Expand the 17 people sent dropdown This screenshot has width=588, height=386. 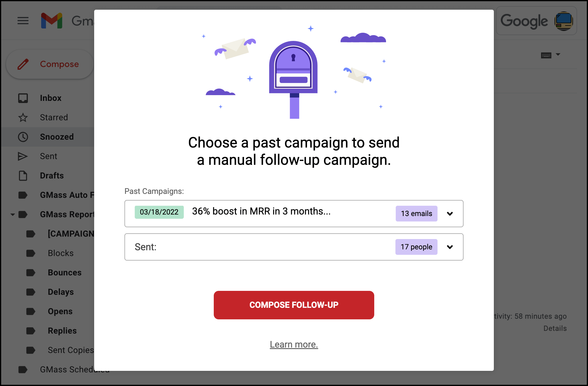point(450,247)
